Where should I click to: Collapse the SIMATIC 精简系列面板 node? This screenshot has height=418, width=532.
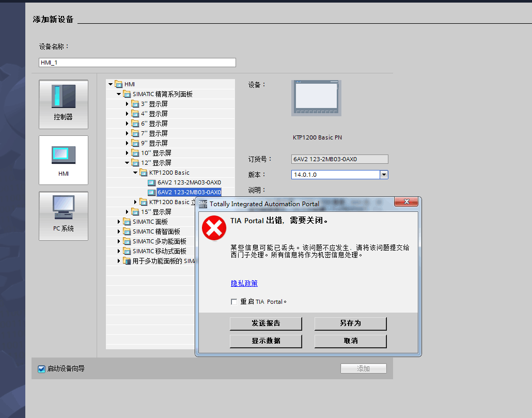[119, 94]
